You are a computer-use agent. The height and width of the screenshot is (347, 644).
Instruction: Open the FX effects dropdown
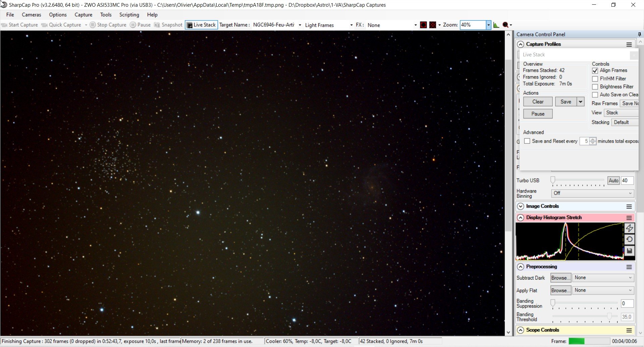pos(415,25)
